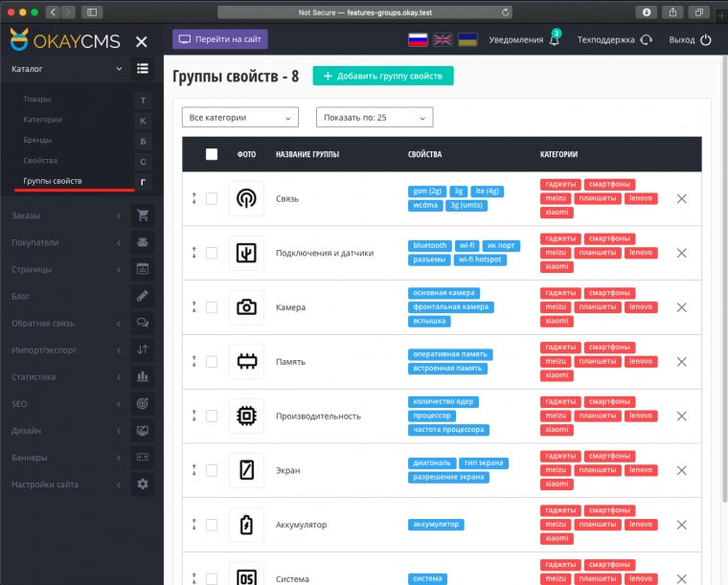Open the Все категории dropdown

240,118
